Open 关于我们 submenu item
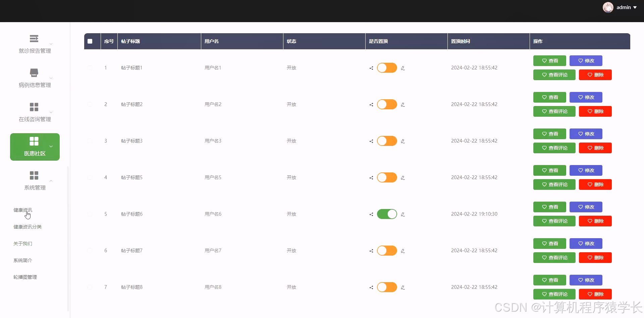The image size is (644, 318). [23, 244]
